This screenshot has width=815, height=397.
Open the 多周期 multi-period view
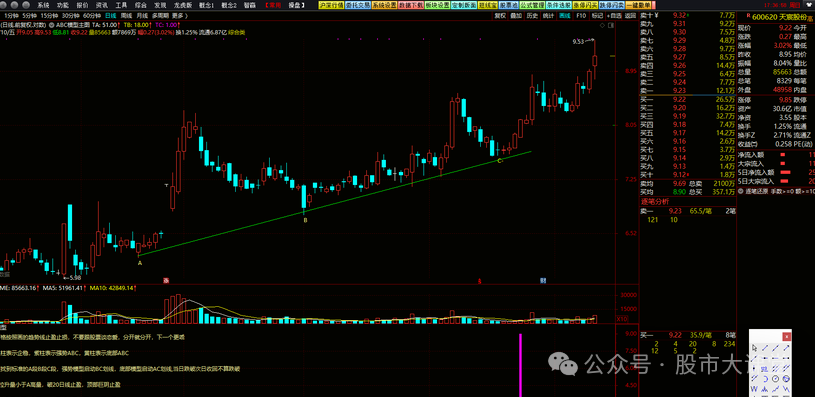[x=160, y=16]
